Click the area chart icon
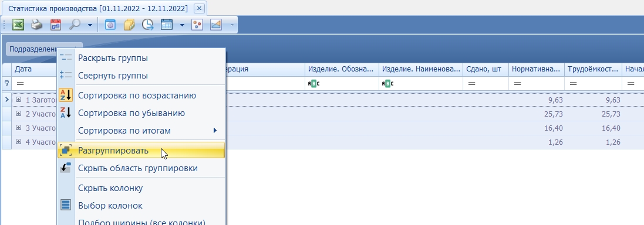This screenshot has width=644, height=225. click(x=216, y=25)
